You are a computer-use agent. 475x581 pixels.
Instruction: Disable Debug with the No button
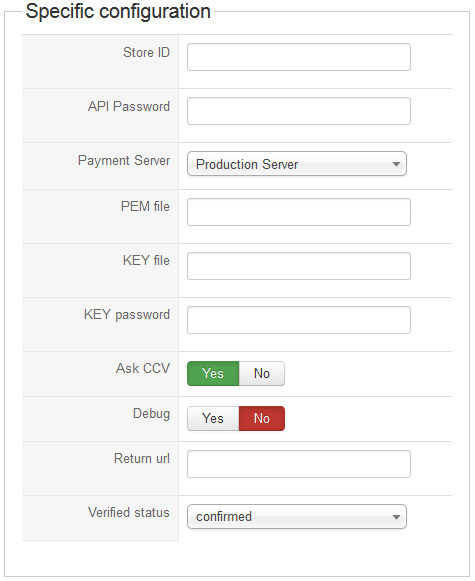pos(262,419)
